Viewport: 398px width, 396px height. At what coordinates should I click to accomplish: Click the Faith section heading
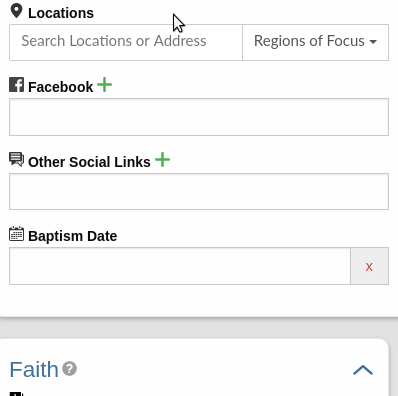coord(34,369)
